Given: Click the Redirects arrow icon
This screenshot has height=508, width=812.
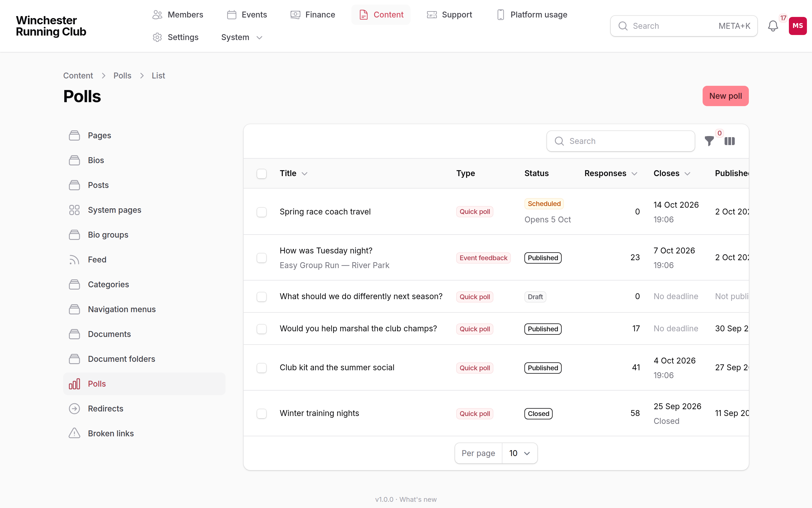Looking at the screenshot, I should (74, 409).
